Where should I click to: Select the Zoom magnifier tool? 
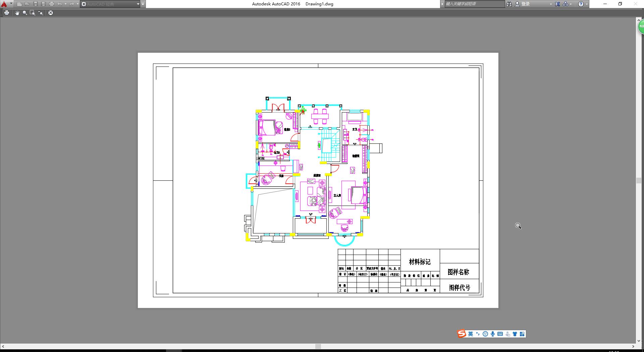point(25,13)
